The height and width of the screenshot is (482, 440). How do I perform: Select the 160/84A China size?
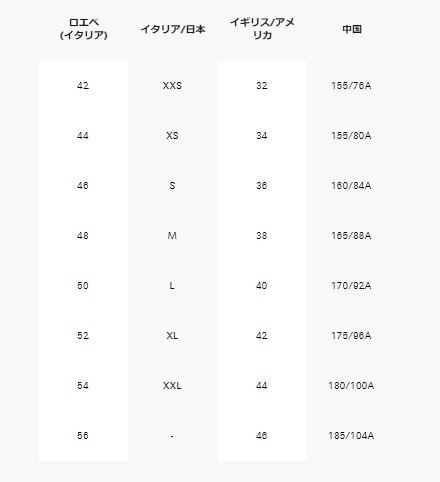point(351,186)
